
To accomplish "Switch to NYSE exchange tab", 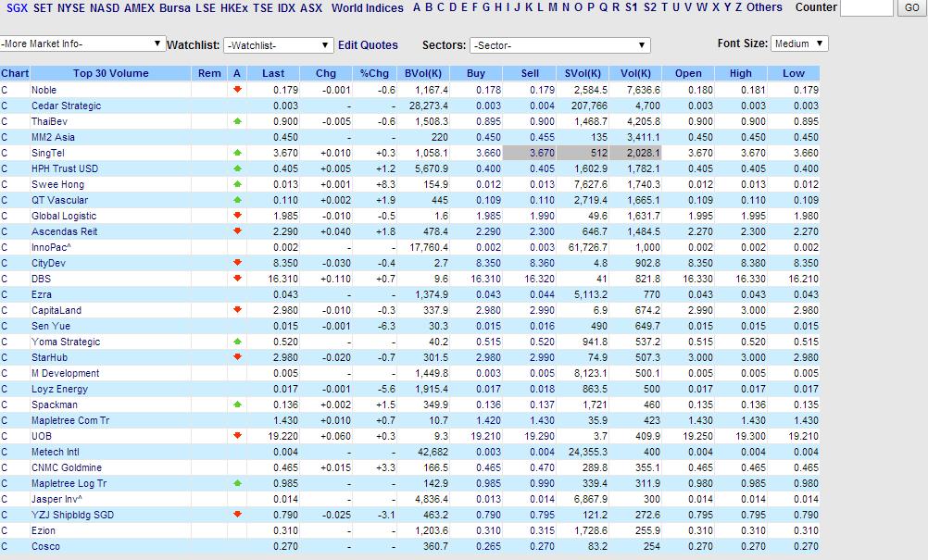I will tap(70, 8).
